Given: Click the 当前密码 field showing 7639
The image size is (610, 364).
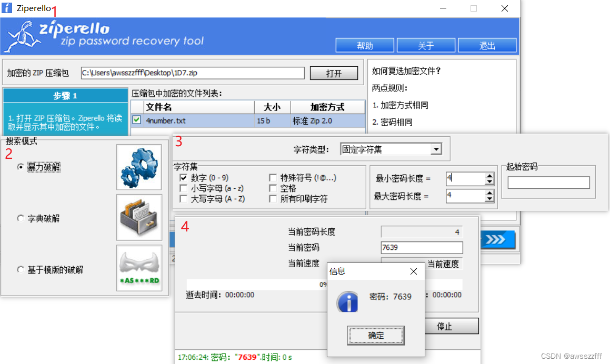Looking at the screenshot, I should click(x=422, y=247).
